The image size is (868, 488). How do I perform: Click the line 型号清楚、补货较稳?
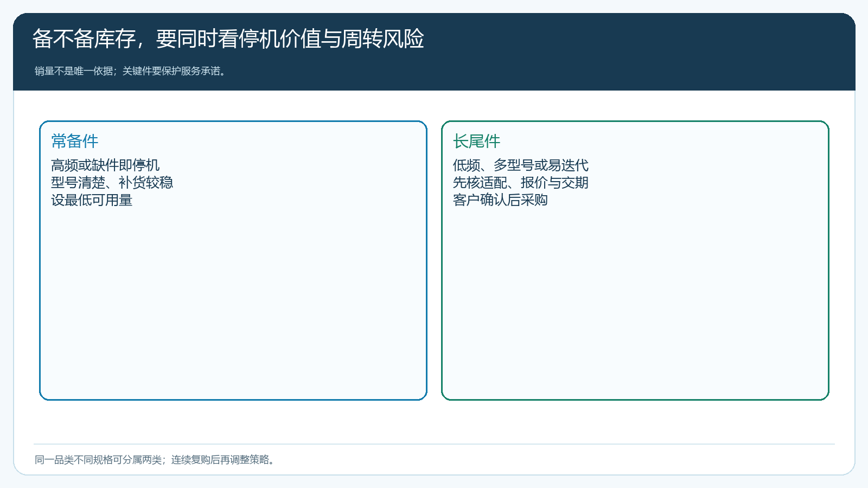pos(112,182)
